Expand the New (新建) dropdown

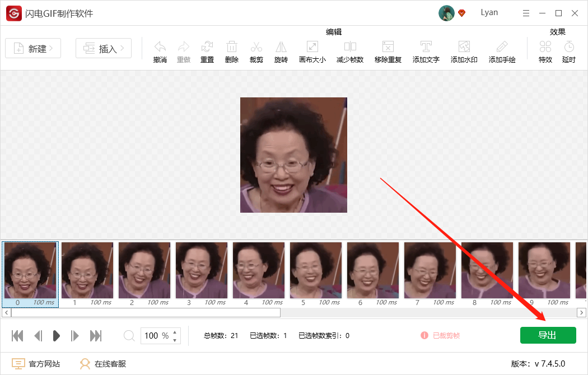point(32,48)
